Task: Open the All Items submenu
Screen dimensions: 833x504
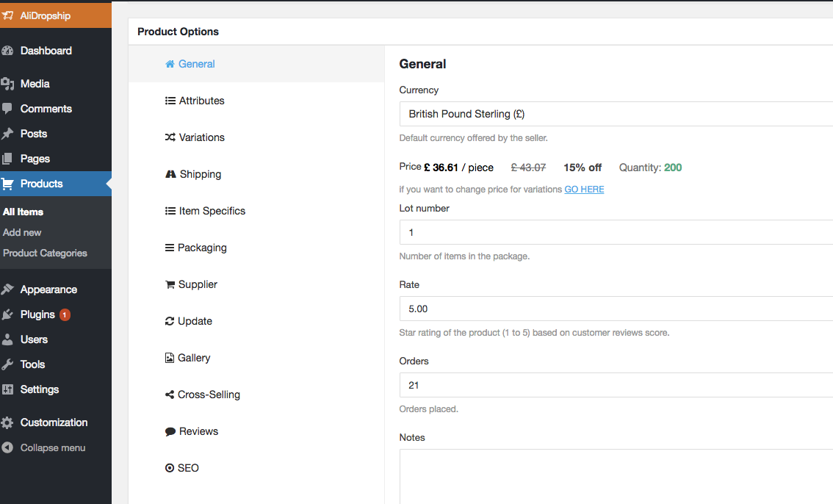Action: [23, 212]
